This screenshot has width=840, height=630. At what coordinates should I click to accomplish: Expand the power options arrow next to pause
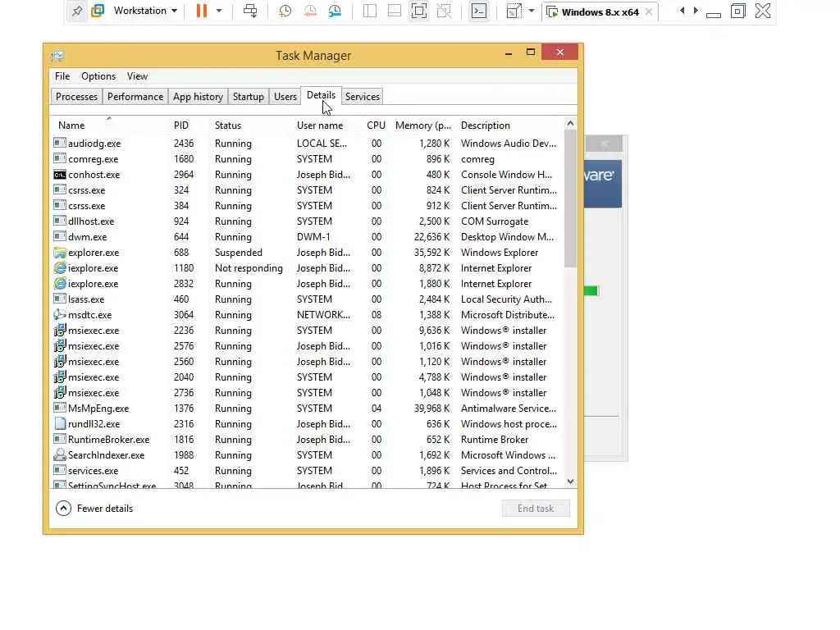219,11
